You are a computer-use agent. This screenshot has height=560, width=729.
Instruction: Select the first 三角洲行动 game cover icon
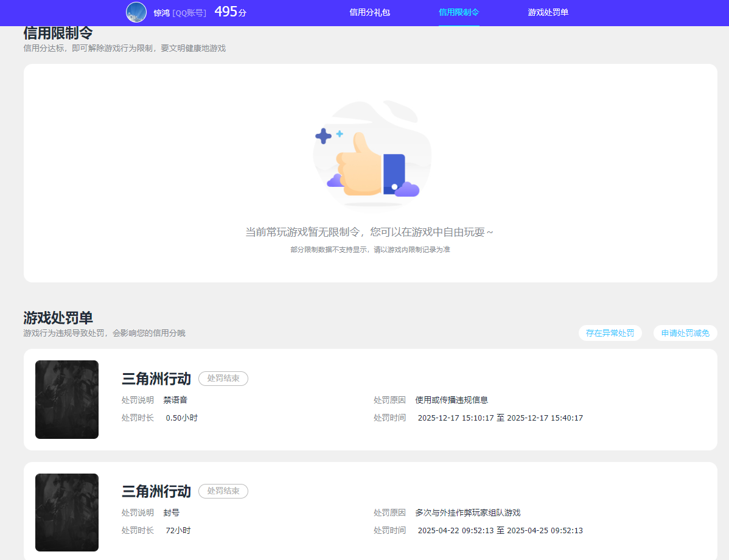point(66,399)
